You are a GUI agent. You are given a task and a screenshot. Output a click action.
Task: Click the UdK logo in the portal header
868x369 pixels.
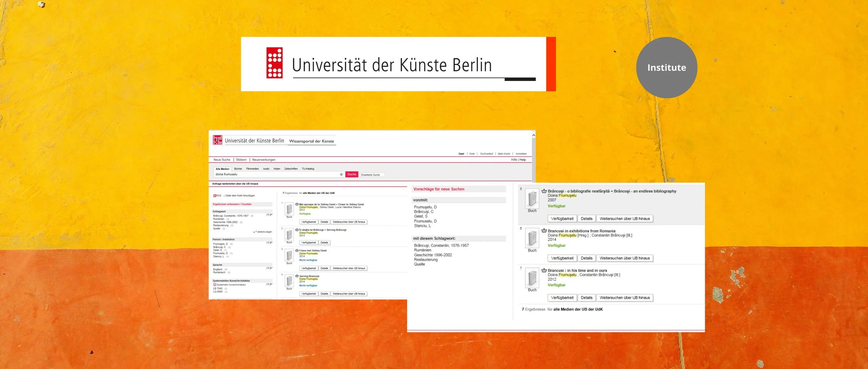point(217,140)
